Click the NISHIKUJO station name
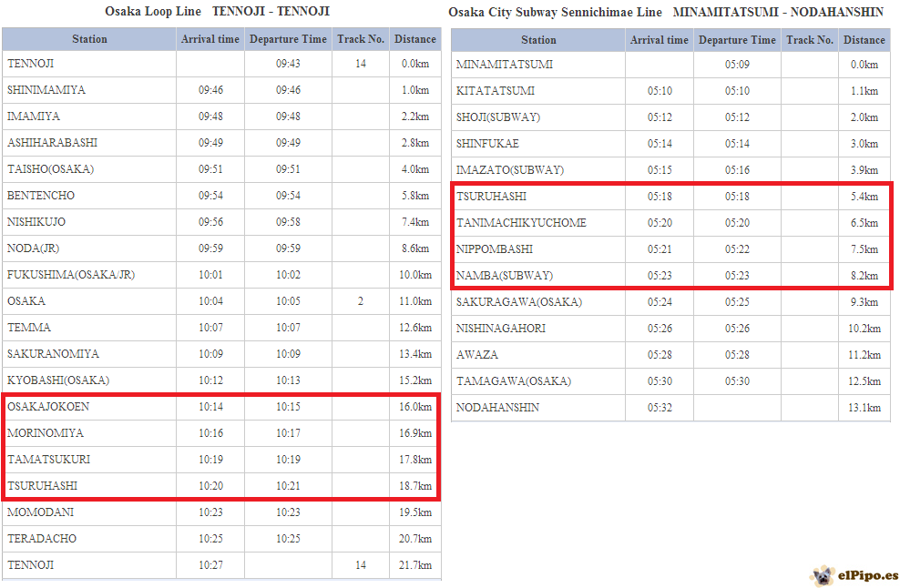900x588 pixels. [36, 222]
